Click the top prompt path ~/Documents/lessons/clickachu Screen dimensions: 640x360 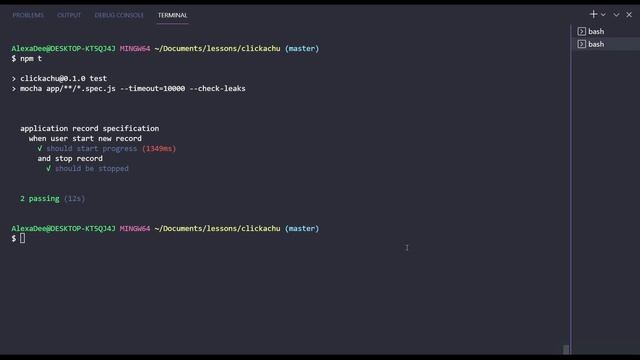(x=218, y=49)
